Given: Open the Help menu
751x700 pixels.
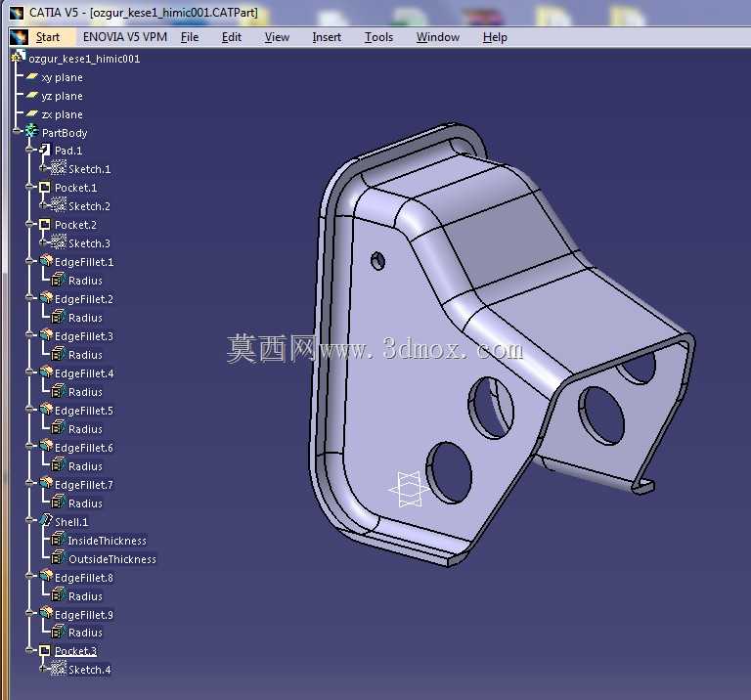Looking at the screenshot, I should pos(495,37).
